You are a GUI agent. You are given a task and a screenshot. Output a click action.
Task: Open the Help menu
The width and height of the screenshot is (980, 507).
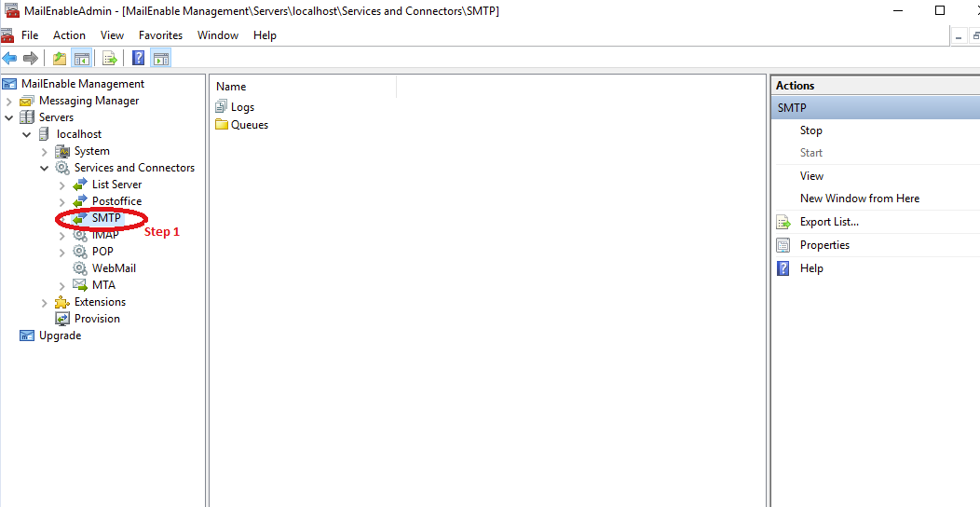tap(265, 35)
